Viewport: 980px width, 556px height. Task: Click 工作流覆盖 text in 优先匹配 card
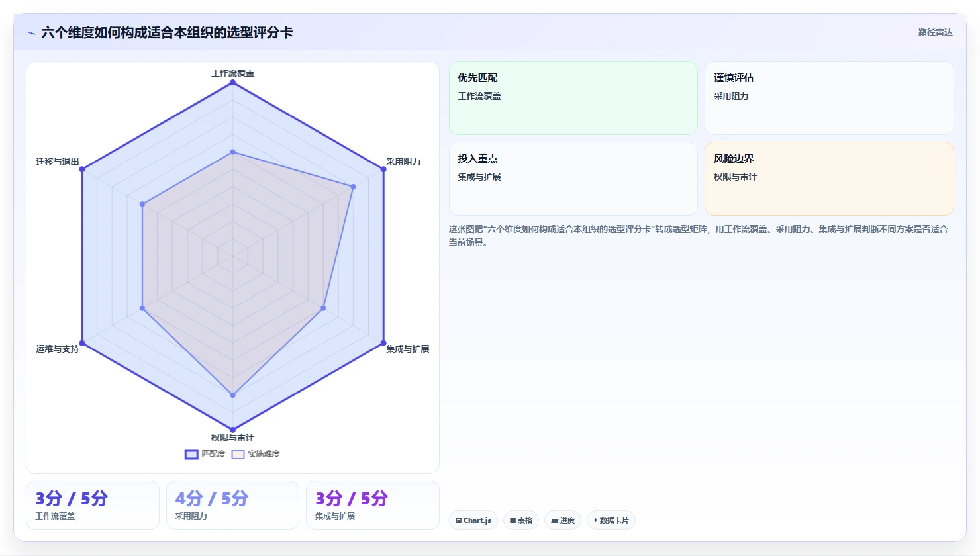point(479,96)
